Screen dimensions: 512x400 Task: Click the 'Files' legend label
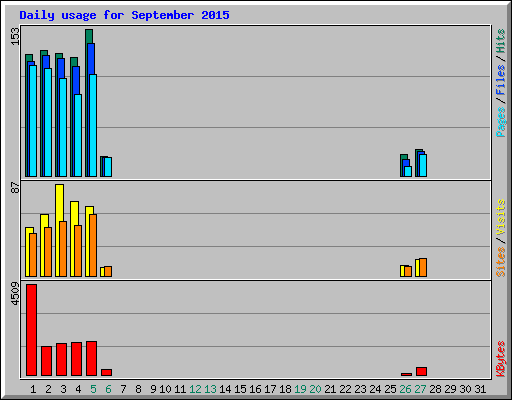click(500, 79)
